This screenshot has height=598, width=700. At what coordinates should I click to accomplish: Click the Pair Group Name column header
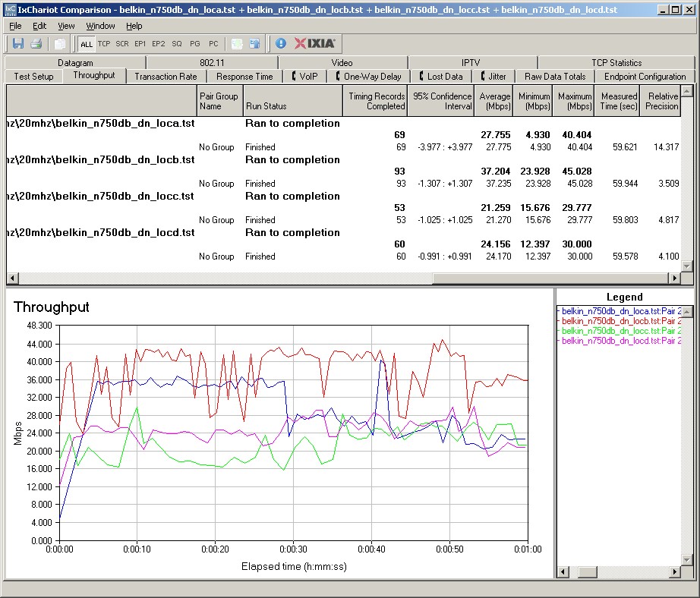[x=219, y=101]
